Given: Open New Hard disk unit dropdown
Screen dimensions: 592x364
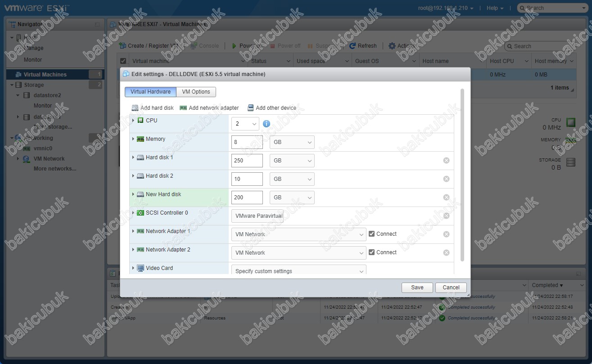Looking at the screenshot, I should [x=292, y=198].
